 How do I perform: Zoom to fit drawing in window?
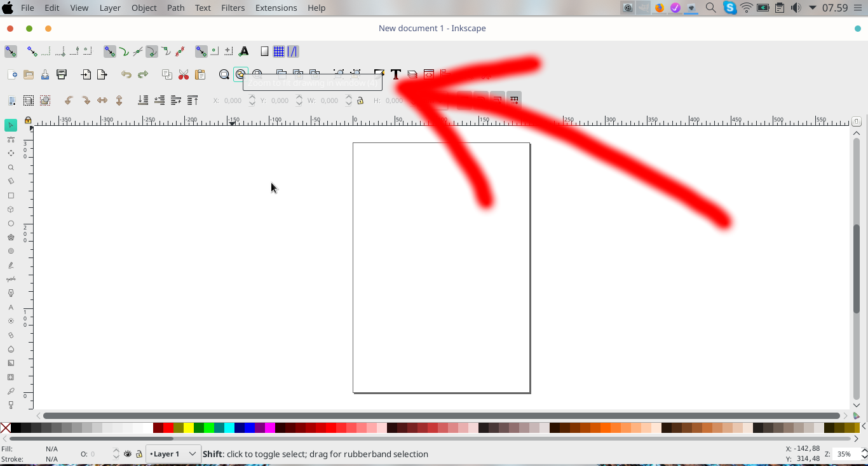(240, 74)
